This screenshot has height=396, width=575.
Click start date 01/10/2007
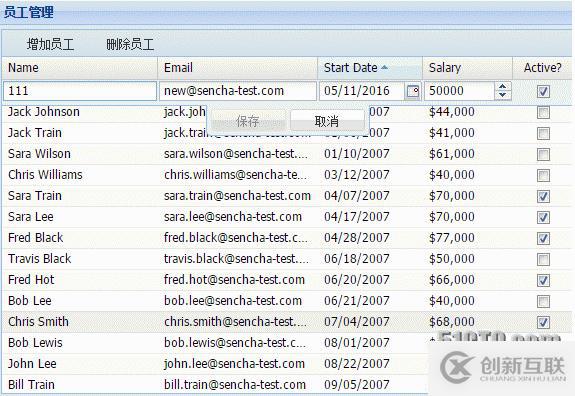356,154
